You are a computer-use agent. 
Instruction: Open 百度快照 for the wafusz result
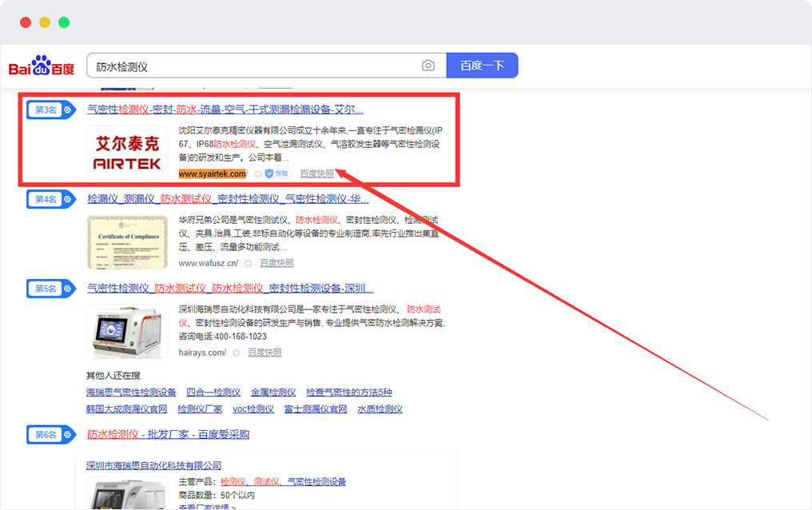277,264
